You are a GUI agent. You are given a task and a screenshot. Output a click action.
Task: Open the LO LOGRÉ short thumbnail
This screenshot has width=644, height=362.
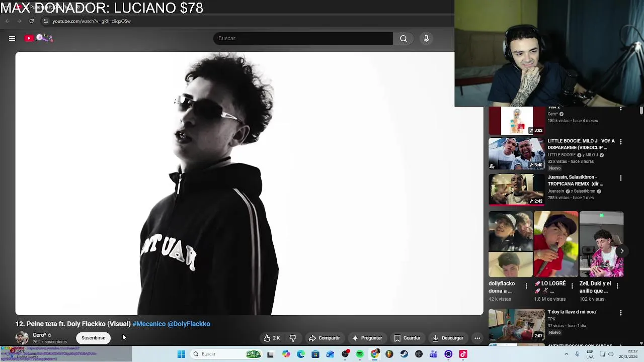point(556,244)
